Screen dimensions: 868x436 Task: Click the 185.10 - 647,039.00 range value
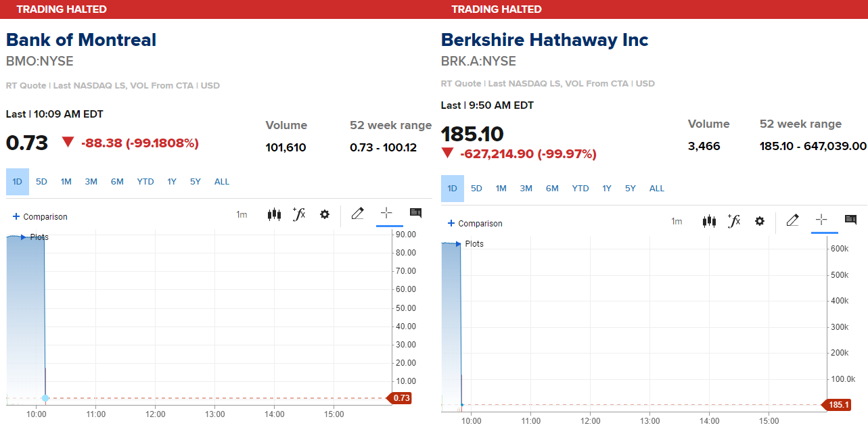click(813, 146)
